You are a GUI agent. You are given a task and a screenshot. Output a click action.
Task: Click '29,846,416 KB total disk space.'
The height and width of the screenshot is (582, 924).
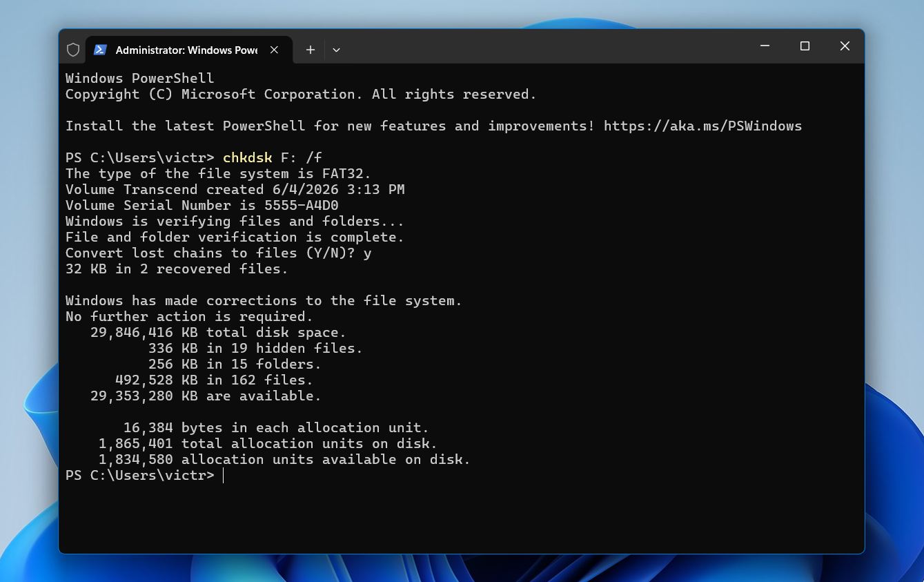tap(218, 333)
